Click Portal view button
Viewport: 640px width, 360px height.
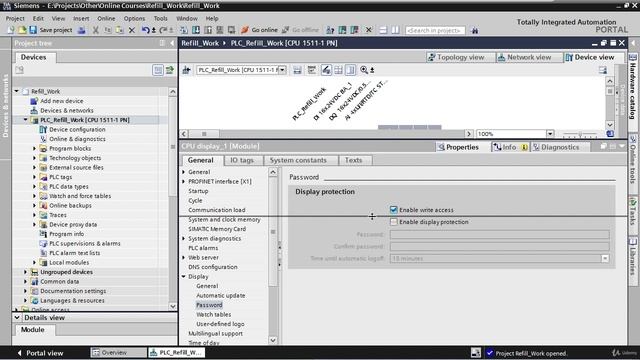tap(40, 353)
